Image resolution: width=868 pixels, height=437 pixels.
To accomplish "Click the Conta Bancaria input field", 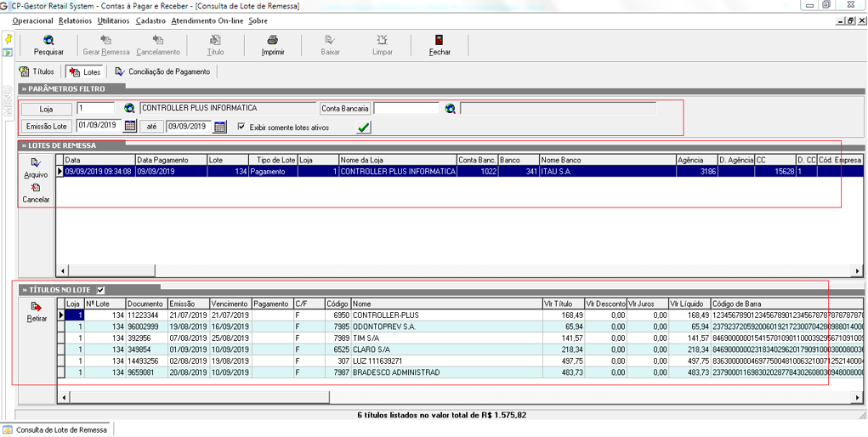I will click(x=406, y=109).
